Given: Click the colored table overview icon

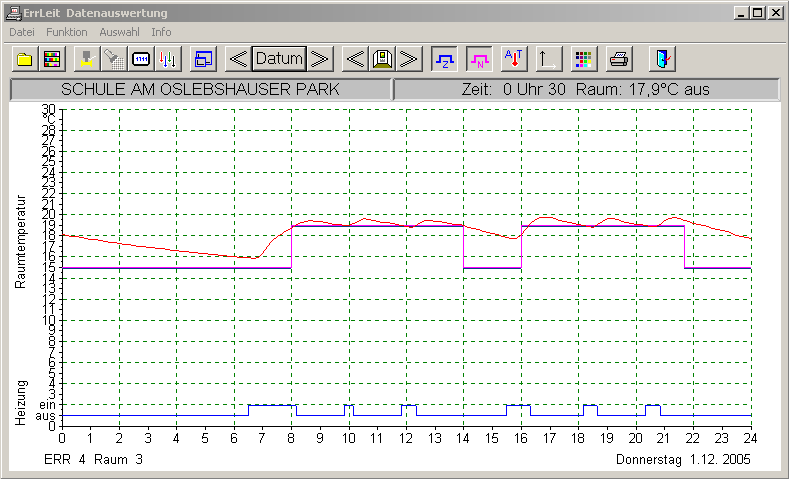Looking at the screenshot, I should [x=53, y=58].
